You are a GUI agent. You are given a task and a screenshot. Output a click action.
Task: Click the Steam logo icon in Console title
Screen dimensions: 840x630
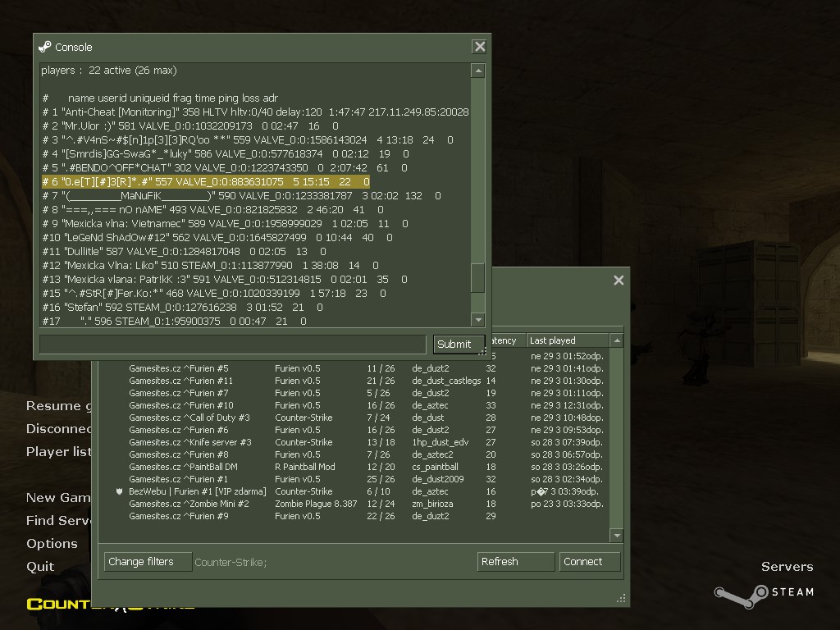tap(45, 47)
